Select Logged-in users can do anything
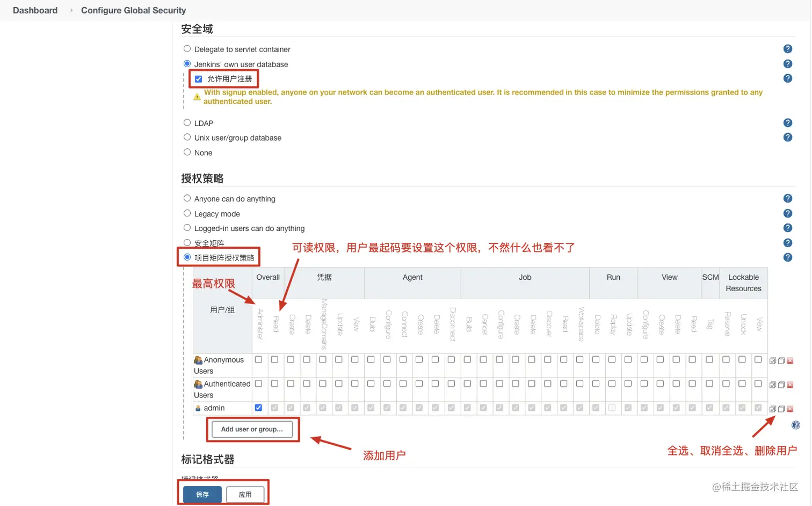Screen dimensions: 812x506 coord(187,228)
